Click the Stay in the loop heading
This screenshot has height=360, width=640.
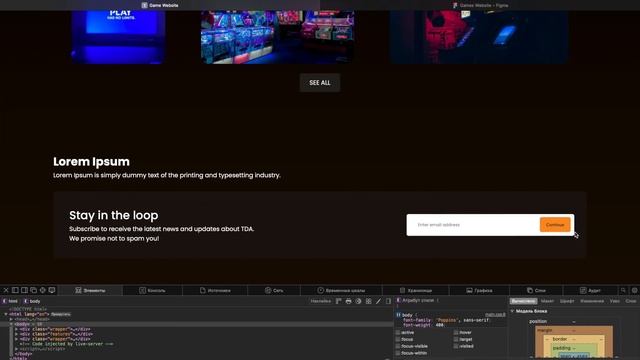pyautogui.click(x=113, y=215)
